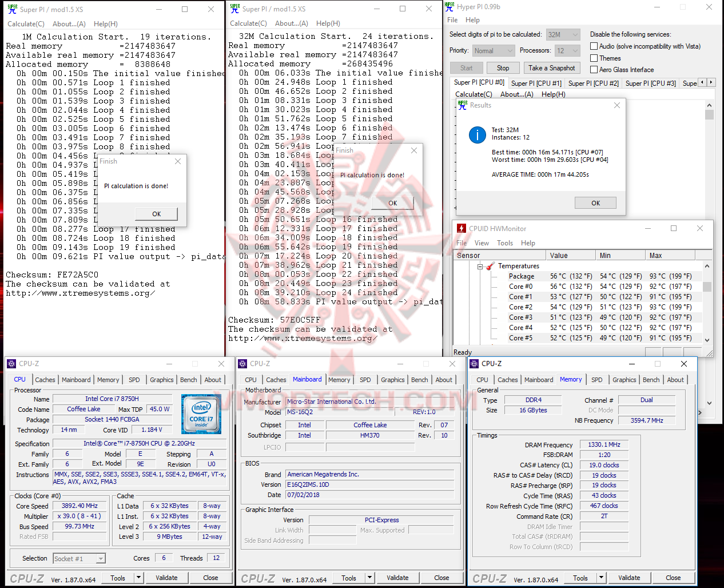Viewport: 724px width, 588px height.
Task: Open View menu in CPUID HWMonitor
Action: click(482, 243)
